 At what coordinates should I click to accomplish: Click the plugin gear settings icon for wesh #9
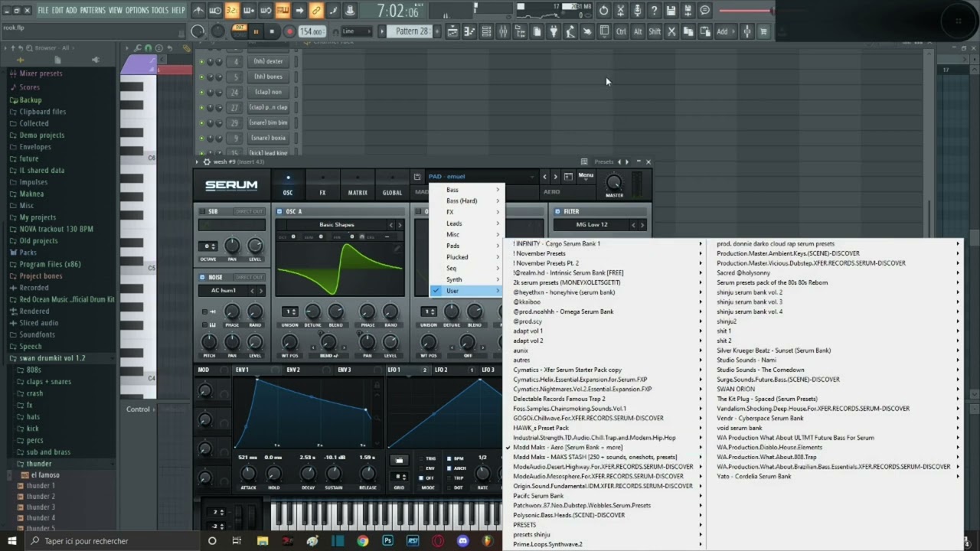point(206,162)
